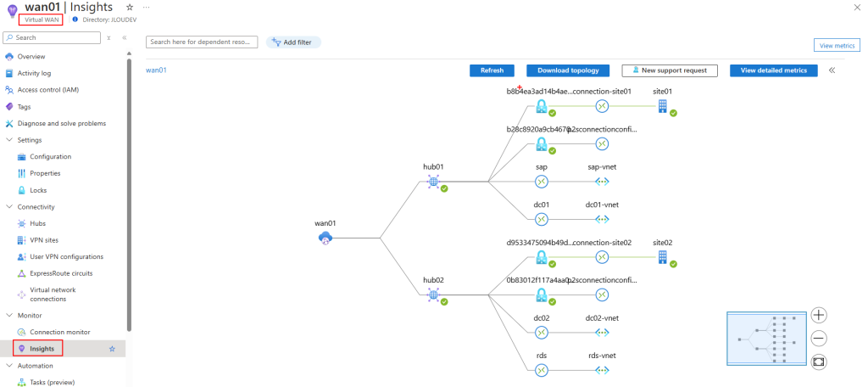Select the dc01 connection icon
This screenshot has width=868, height=387.
click(542, 220)
